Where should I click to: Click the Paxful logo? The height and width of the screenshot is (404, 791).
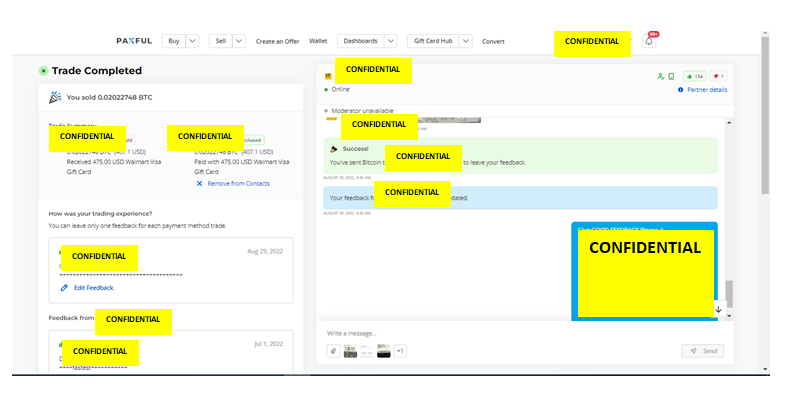(x=134, y=41)
